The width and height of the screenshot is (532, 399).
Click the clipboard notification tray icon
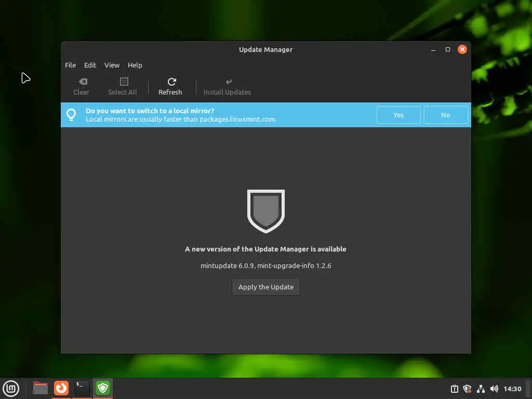(454, 389)
